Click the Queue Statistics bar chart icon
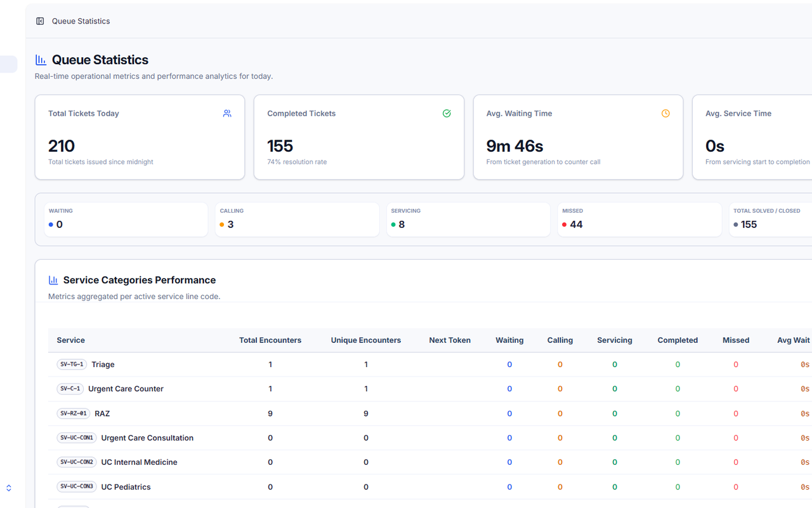The height and width of the screenshot is (508, 812). tap(41, 60)
